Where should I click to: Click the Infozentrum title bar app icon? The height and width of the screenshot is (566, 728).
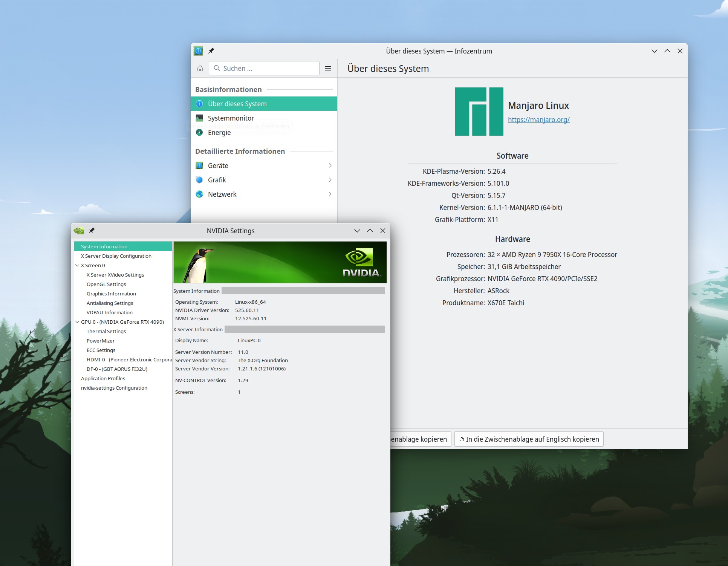click(x=198, y=51)
